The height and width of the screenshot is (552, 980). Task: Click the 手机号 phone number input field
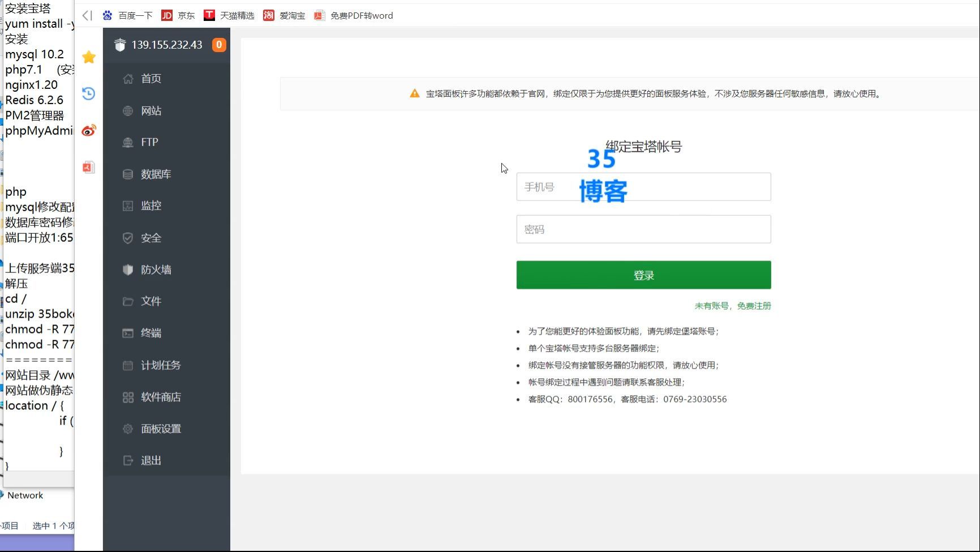643,187
